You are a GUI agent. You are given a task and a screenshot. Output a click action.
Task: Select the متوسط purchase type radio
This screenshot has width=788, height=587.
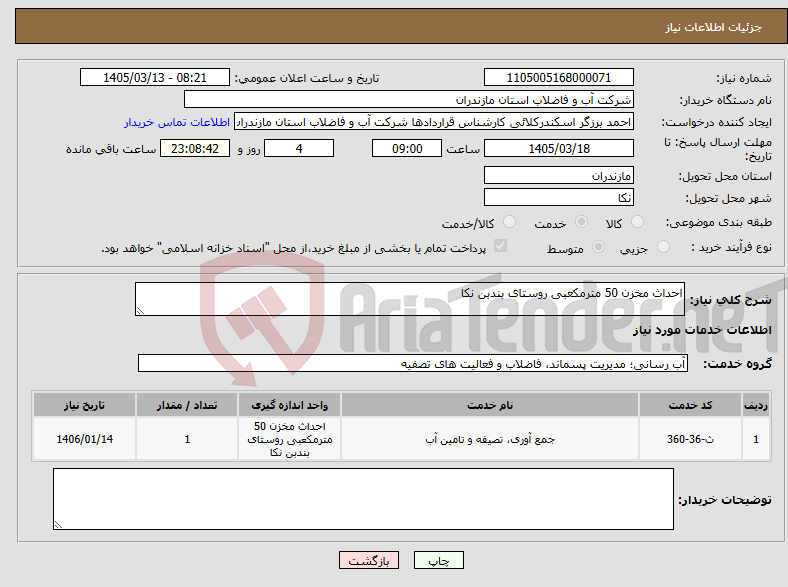(x=598, y=246)
